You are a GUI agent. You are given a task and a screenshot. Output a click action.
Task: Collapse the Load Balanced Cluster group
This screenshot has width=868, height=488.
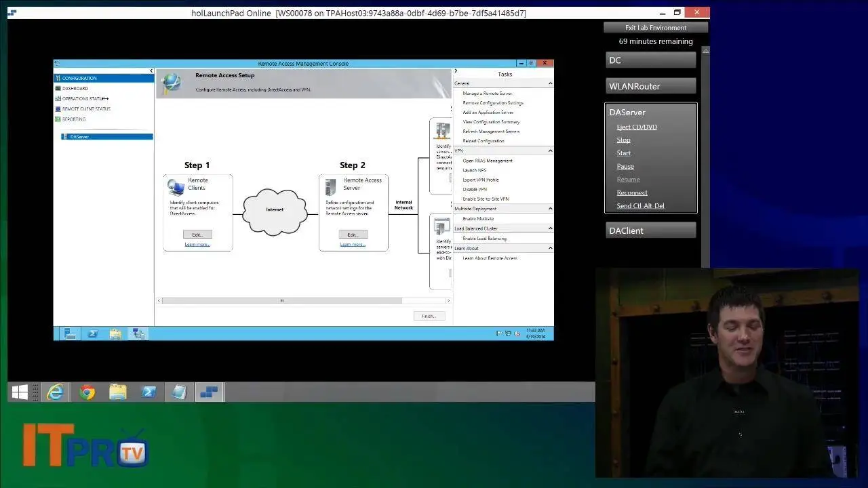550,228
